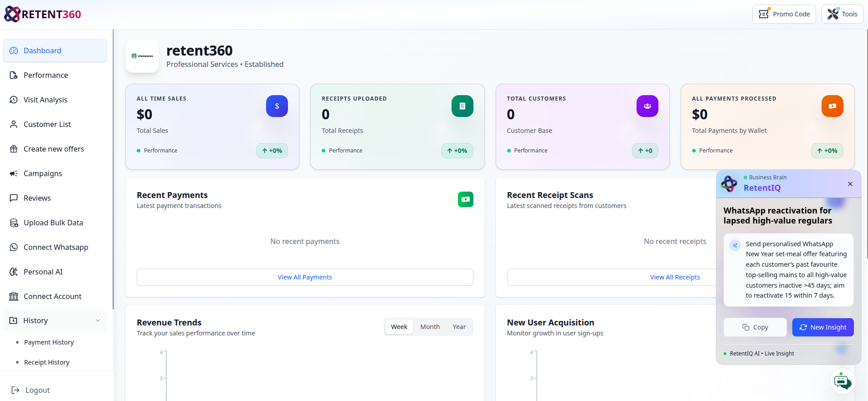Click the cash icon on All Payments Processed

click(x=832, y=106)
